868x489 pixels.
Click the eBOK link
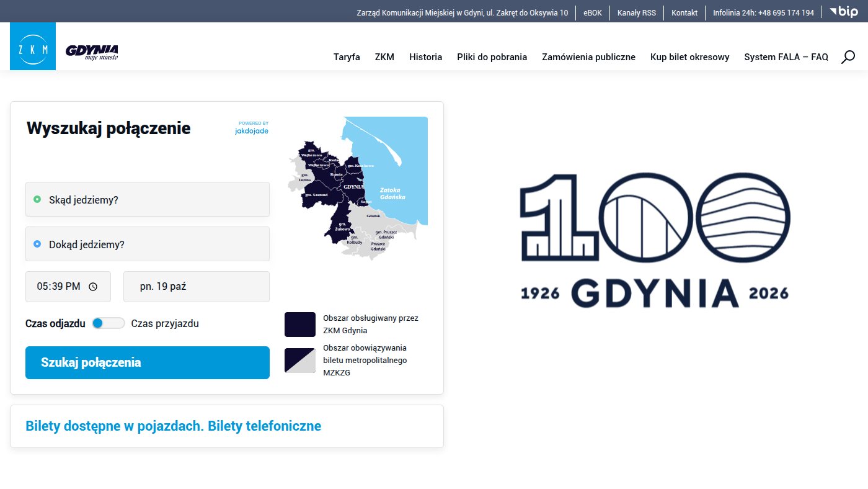click(x=593, y=12)
